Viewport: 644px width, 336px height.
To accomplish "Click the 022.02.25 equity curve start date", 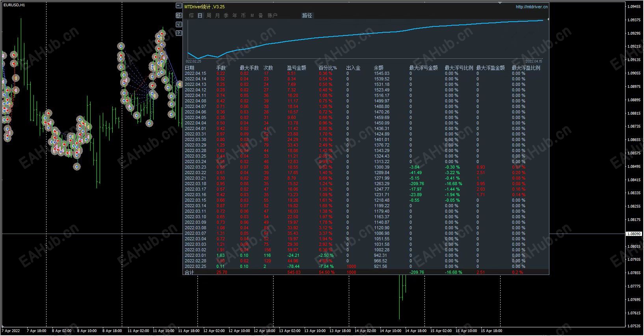I will click(194, 61).
